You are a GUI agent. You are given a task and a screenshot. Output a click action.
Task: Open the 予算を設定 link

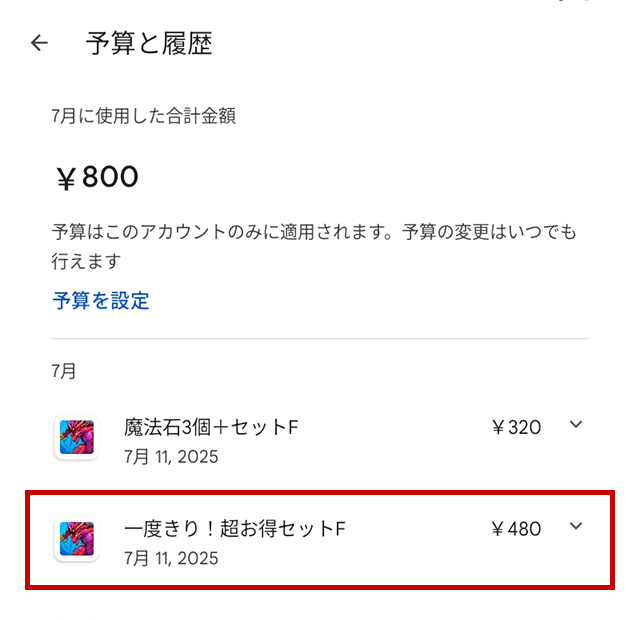(101, 300)
